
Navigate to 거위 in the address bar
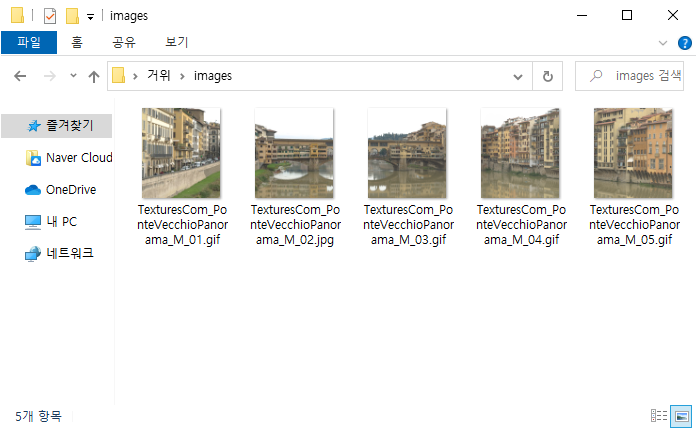pyautogui.click(x=159, y=76)
